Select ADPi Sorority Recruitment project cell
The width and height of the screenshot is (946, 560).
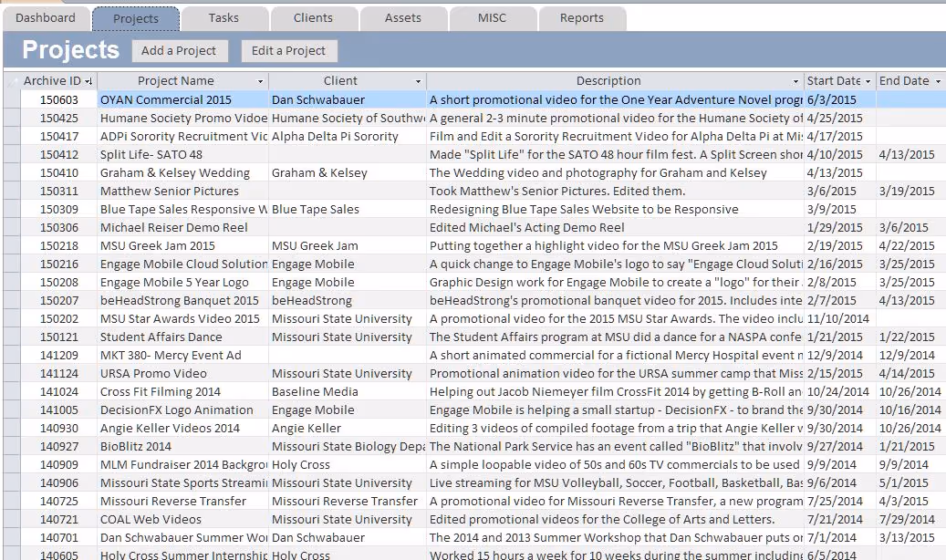pos(182,137)
